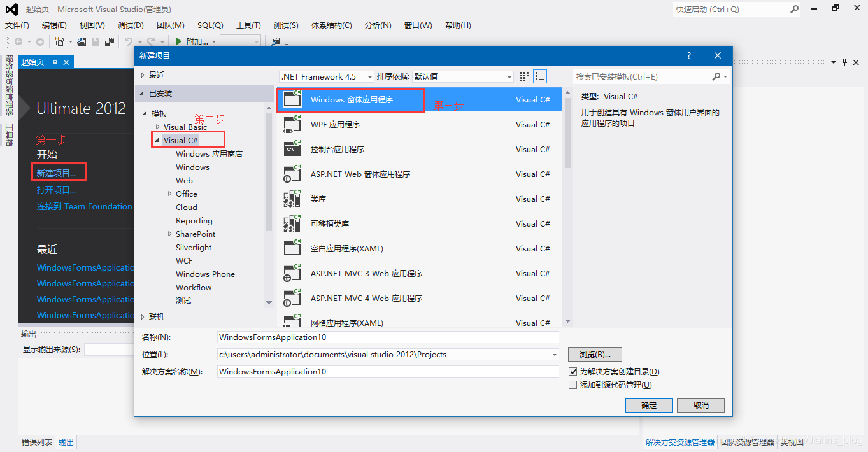Select the 类库 template icon
The image size is (868, 452).
(292, 199)
